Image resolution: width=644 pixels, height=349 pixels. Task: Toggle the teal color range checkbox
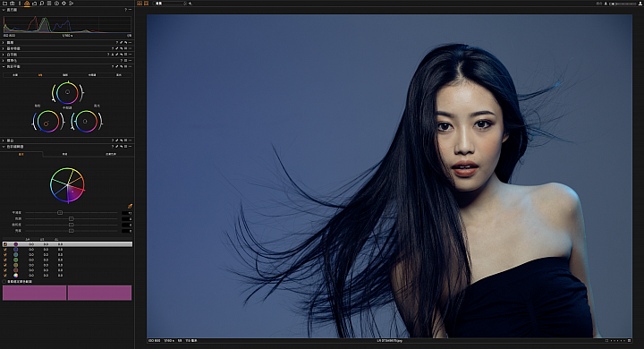pyautogui.click(x=5, y=254)
